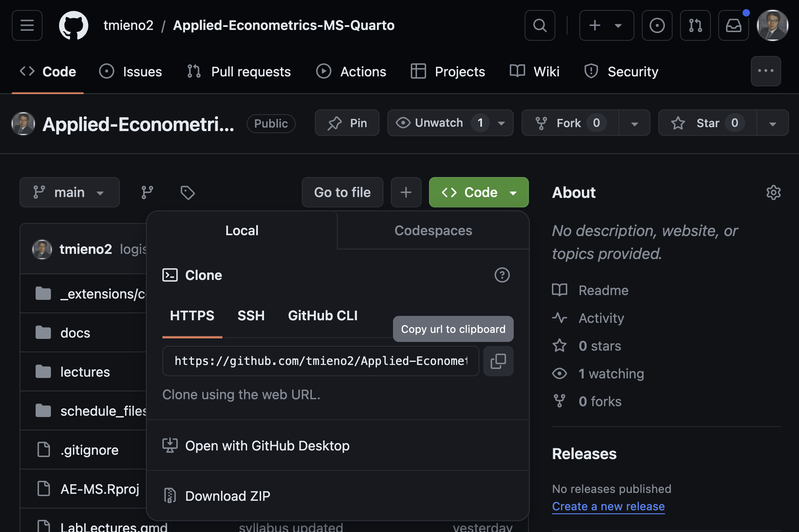This screenshot has height=532, width=799.
Task: Open About settings gear icon
Action: pos(773,192)
